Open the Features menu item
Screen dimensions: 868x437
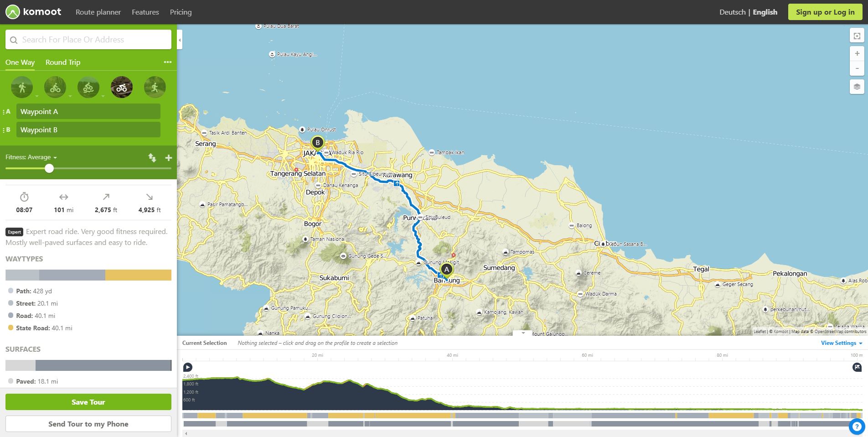(145, 12)
